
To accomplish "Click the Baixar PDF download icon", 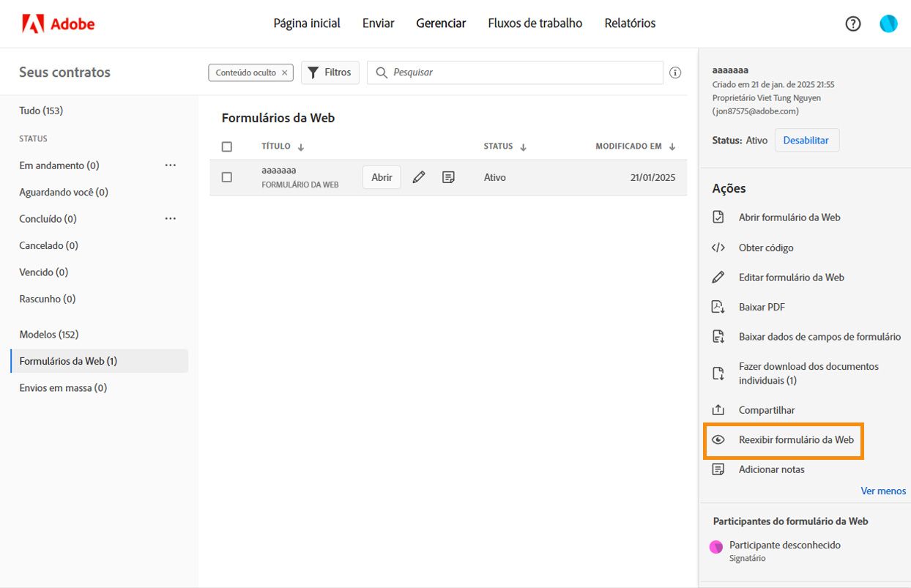I will pyautogui.click(x=718, y=306).
